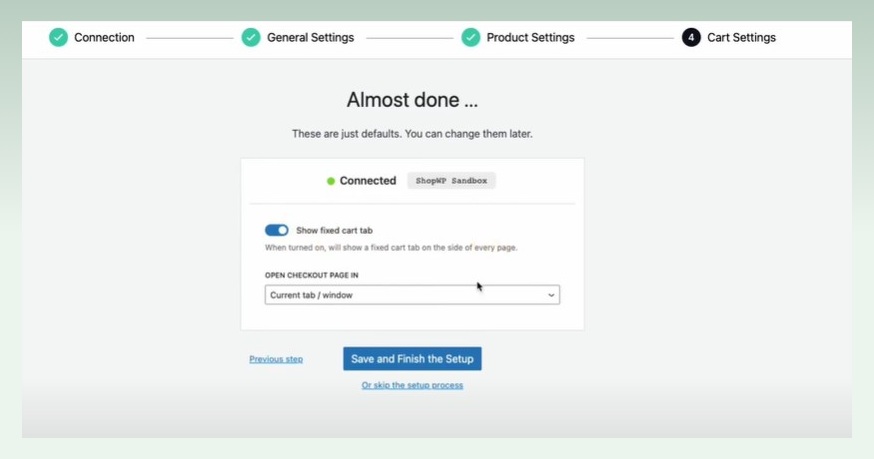This screenshot has width=874, height=459.
Task: Click the Product Settings green checkmark icon
Action: tap(470, 37)
